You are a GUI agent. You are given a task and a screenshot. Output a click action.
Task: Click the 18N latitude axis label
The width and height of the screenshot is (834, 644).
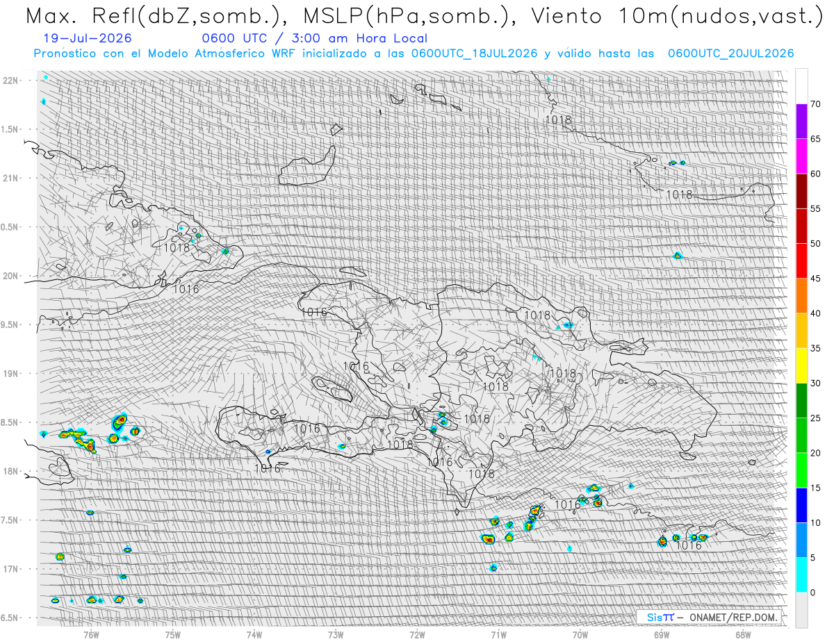(10, 472)
